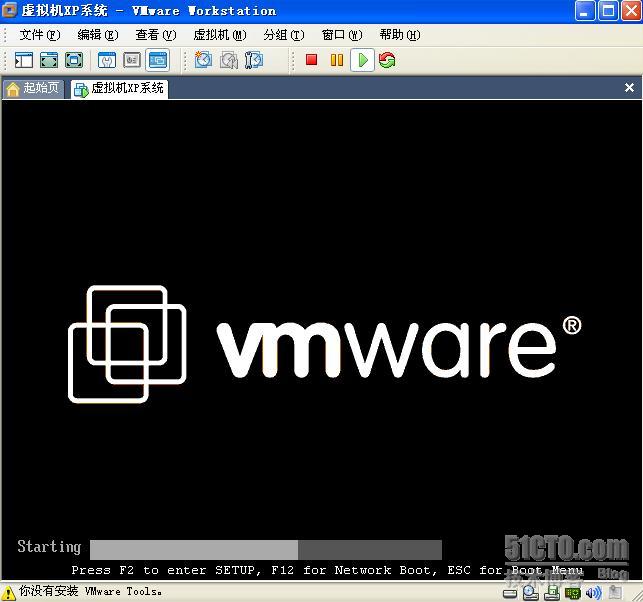This screenshot has height=602, width=643.
Task: Click the 你没有安装 VMware Tools message
Action: point(90,591)
